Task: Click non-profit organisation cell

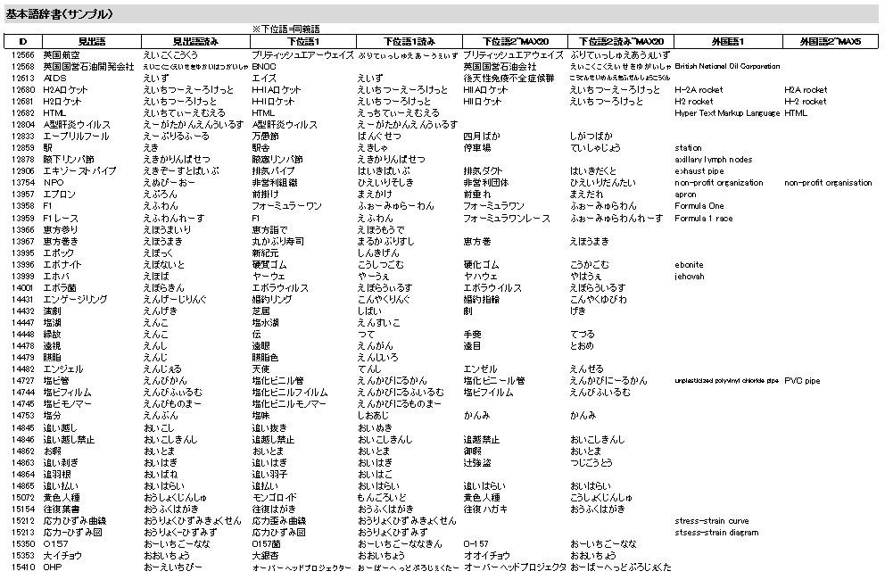Action: 828,183
